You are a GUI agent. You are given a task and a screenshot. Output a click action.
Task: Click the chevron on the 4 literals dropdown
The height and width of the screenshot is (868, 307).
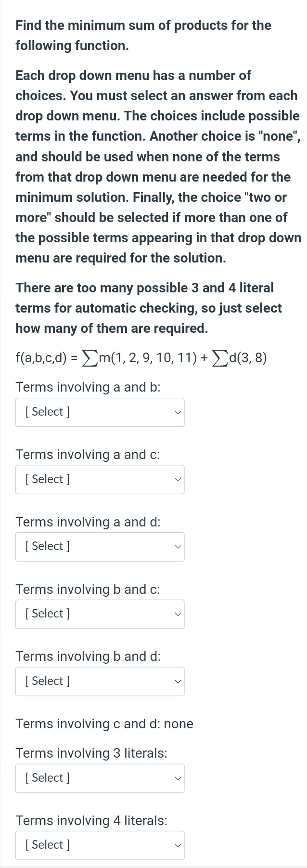tap(177, 846)
